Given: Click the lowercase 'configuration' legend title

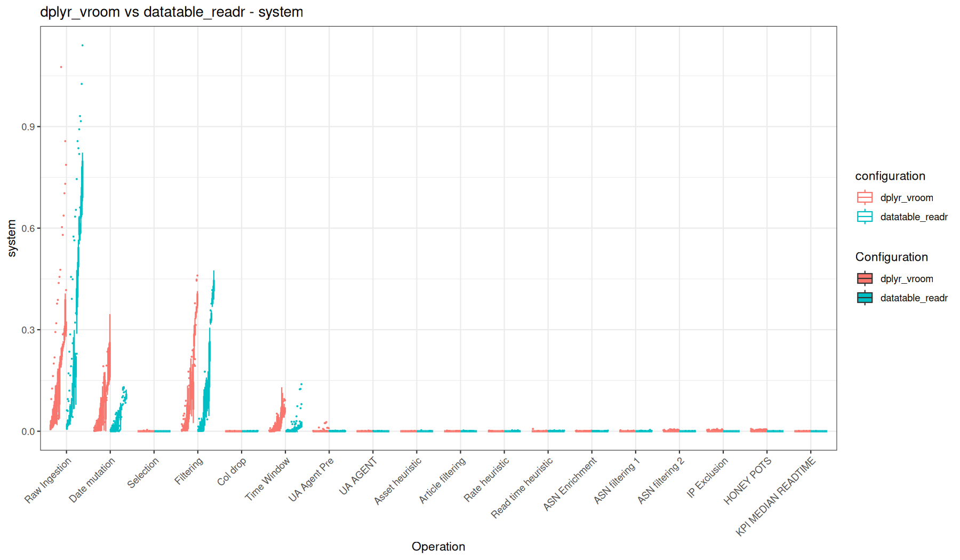Looking at the screenshot, I should 890,176.
